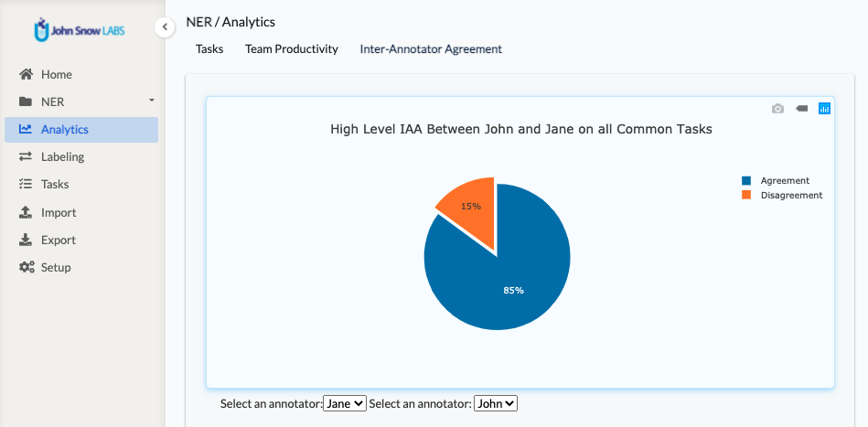Download chart as image via camera icon
Viewport: 868px width, 427px height.
(x=777, y=109)
